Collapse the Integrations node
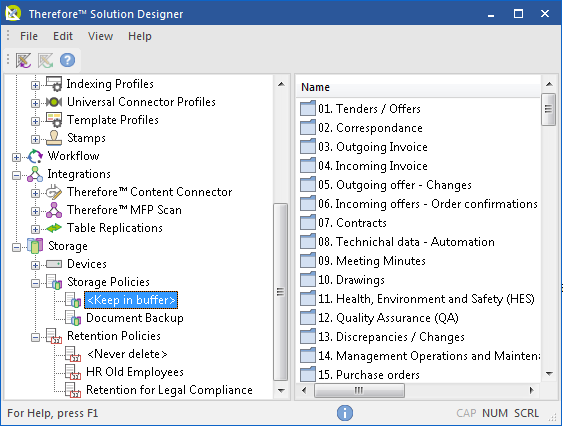 tap(16, 175)
